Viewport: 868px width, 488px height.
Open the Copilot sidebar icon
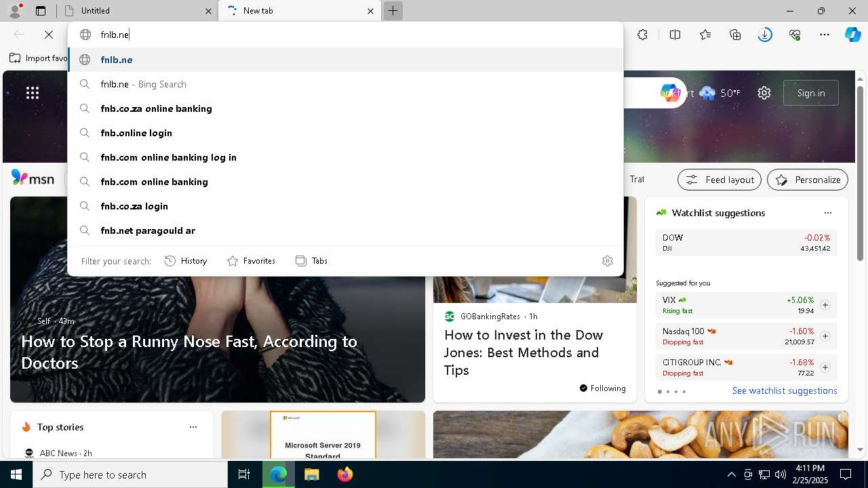(852, 35)
